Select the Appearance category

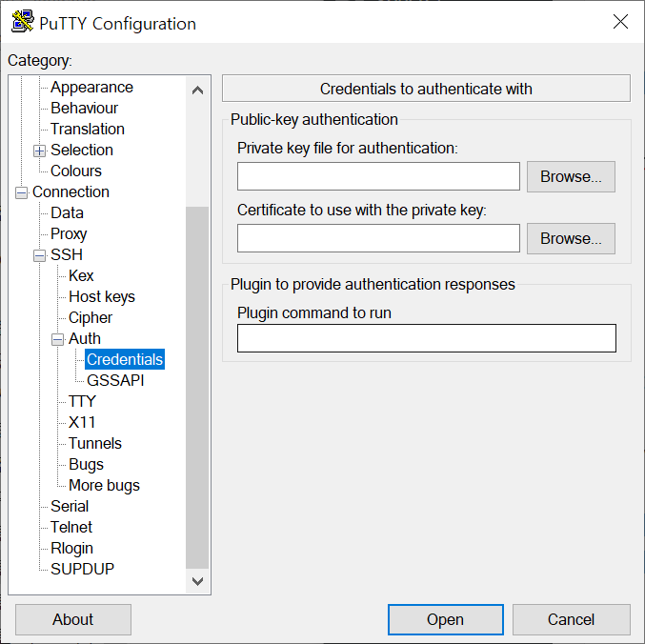point(91,88)
